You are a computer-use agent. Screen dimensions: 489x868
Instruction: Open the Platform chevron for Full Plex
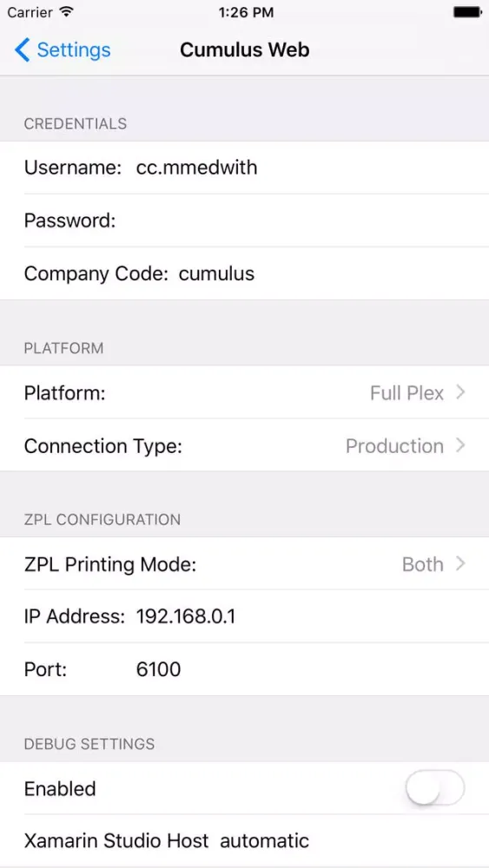click(460, 392)
